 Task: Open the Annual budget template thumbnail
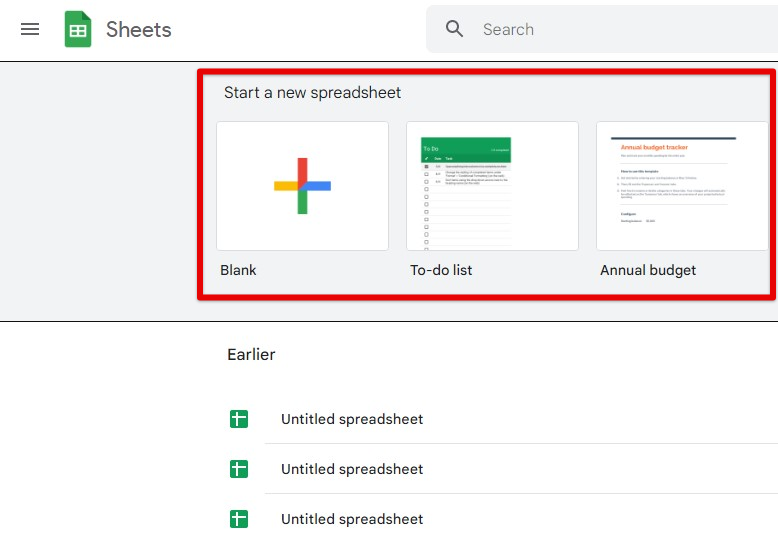(x=682, y=186)
